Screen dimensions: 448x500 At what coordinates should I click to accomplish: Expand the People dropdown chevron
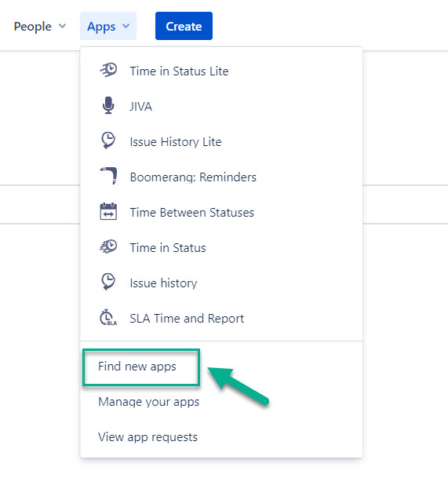pos(63,26)
